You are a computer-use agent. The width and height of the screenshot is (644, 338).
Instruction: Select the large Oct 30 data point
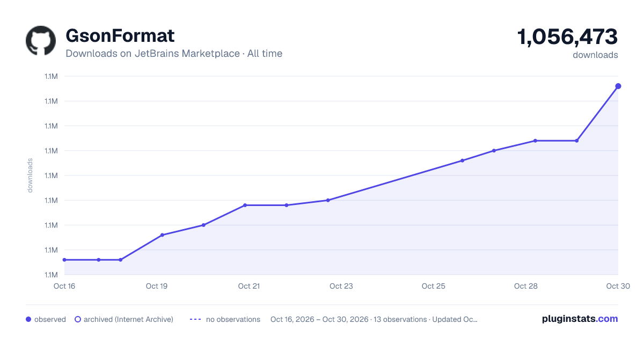tap(618, 86)
